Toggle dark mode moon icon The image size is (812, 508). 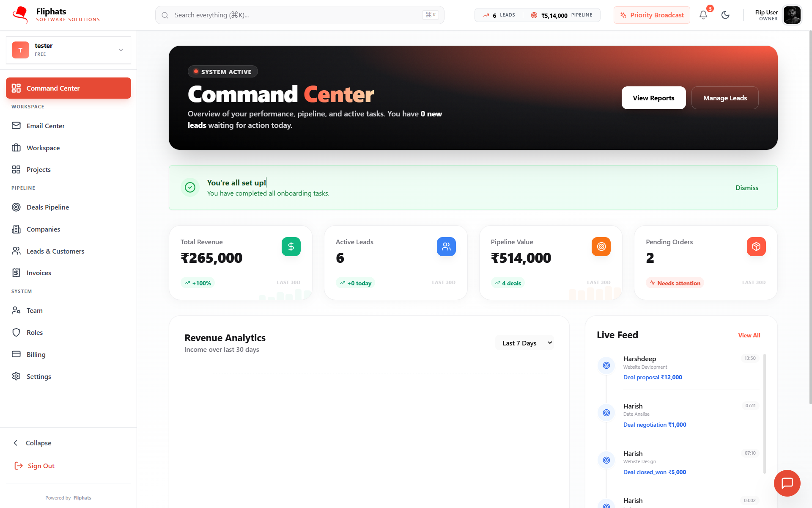pos(725,15)
